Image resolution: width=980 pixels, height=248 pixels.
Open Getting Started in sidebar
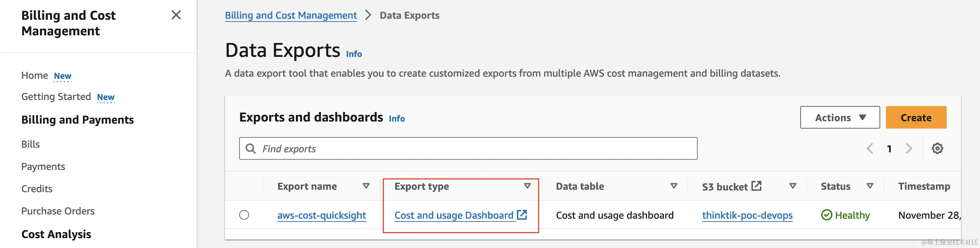(56, 97)
